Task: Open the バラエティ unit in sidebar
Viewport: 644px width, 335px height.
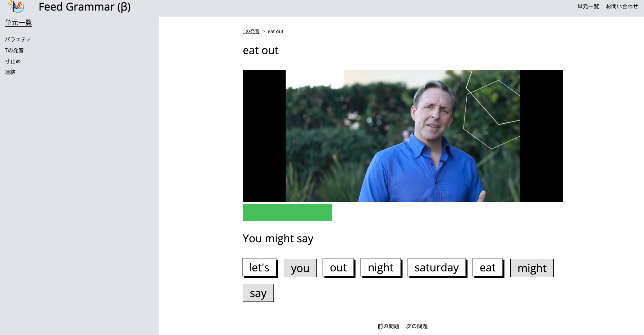Action: pyautogui.click(x=18, y=40)
